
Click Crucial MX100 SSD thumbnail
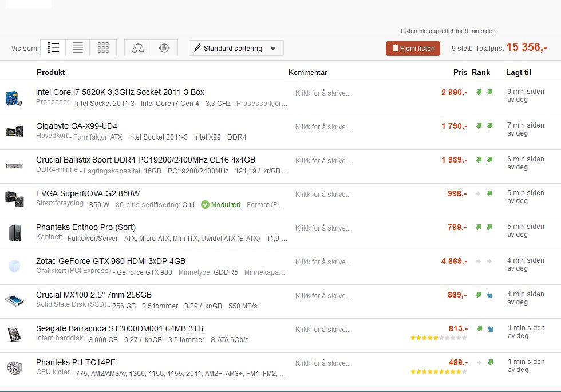point(14,300)
